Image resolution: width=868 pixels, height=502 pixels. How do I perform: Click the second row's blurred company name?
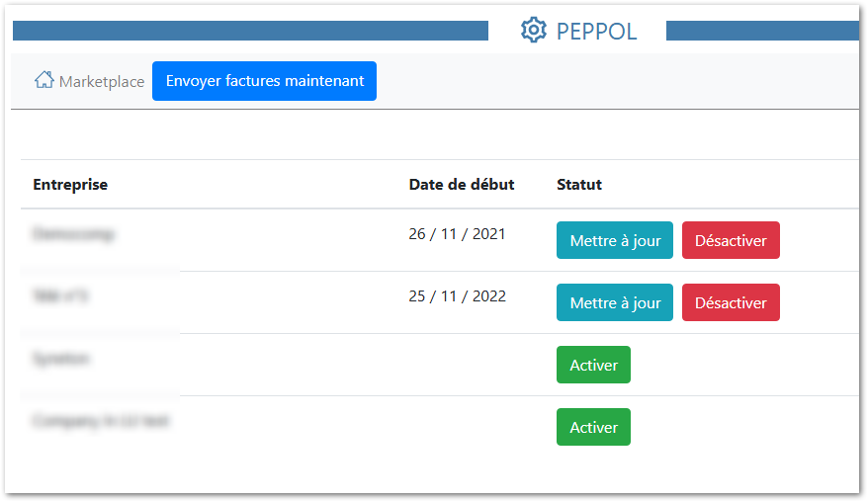pyautogui.click(x=60, y=296)
